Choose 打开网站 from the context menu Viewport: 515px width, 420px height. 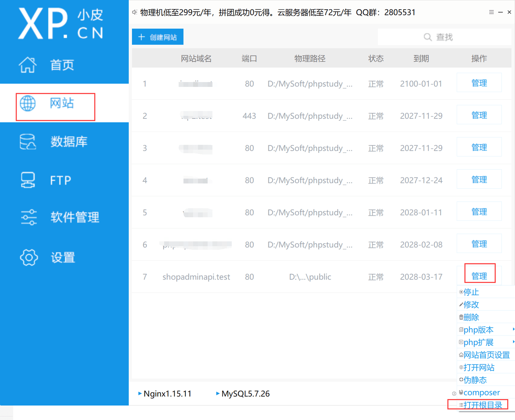pos(486,367)
